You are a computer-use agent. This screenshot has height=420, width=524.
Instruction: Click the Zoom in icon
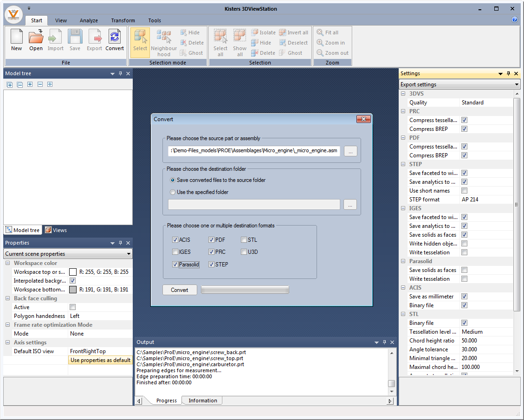(x=330, y=43)
